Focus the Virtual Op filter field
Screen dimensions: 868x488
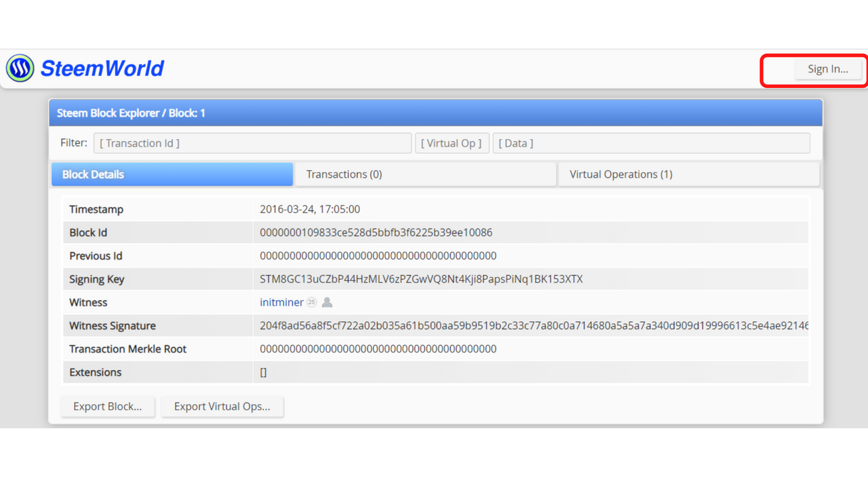click(x=452, y=143)
